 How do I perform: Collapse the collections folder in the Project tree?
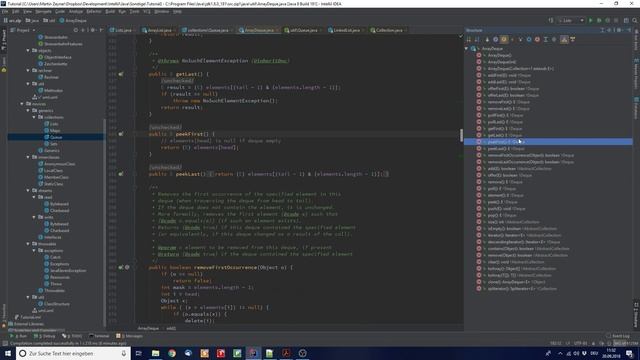[x=34, y=117]
